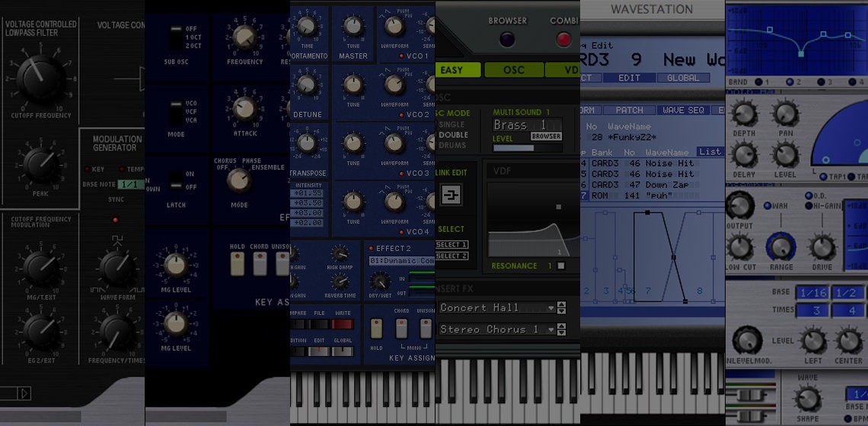
Task: Select EQ BAND 2 radio button
Action: 790,82
